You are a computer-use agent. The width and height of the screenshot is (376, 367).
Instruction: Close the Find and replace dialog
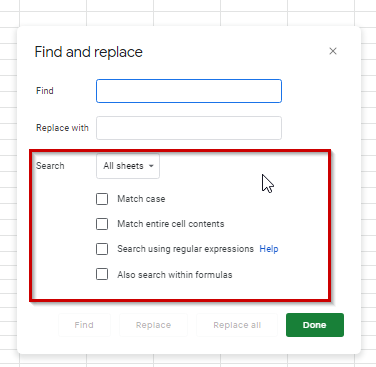click(x=333, y=51)
